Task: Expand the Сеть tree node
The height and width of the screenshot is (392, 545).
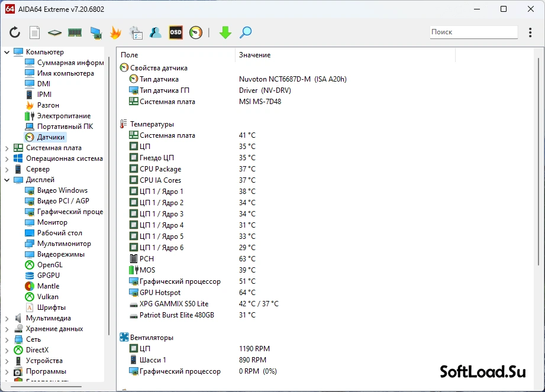Action: 7,339
